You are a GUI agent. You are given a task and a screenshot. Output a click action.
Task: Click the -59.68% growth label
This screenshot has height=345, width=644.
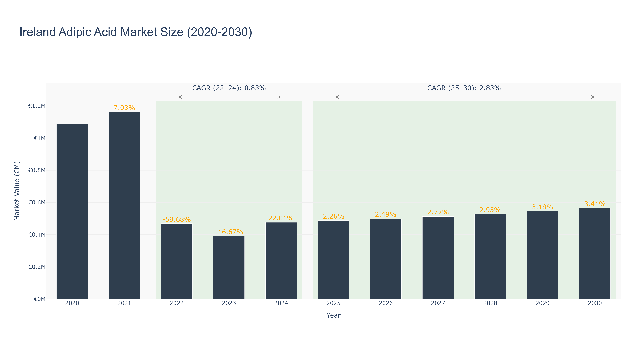tap(177, 220)
